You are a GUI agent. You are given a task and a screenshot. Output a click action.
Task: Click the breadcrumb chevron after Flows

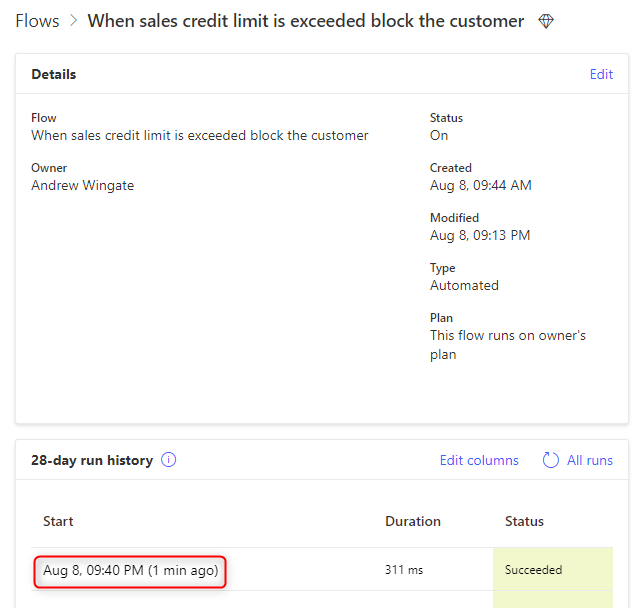pyautogui.click(x=73, y=21)
